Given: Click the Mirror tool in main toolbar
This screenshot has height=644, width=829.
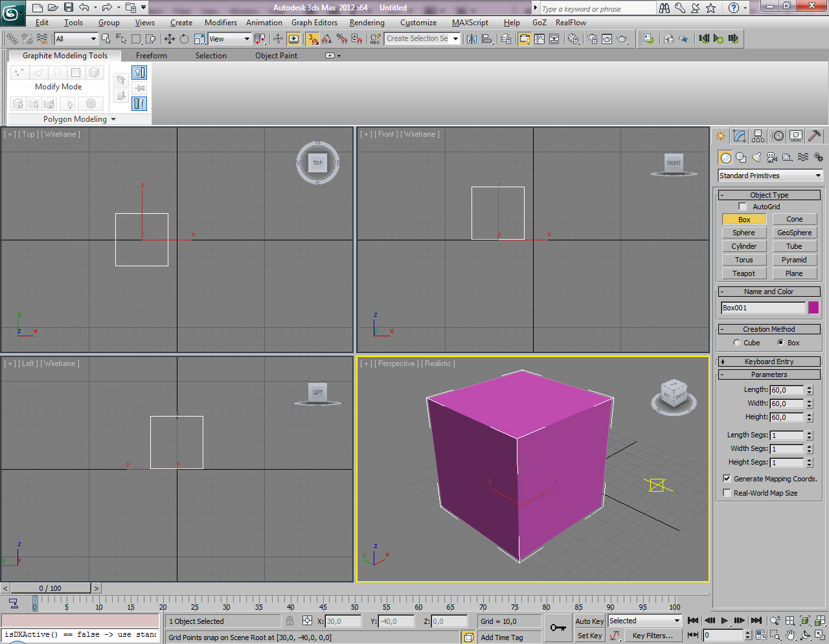Looking at the screenshot, I should coord(471,39).
